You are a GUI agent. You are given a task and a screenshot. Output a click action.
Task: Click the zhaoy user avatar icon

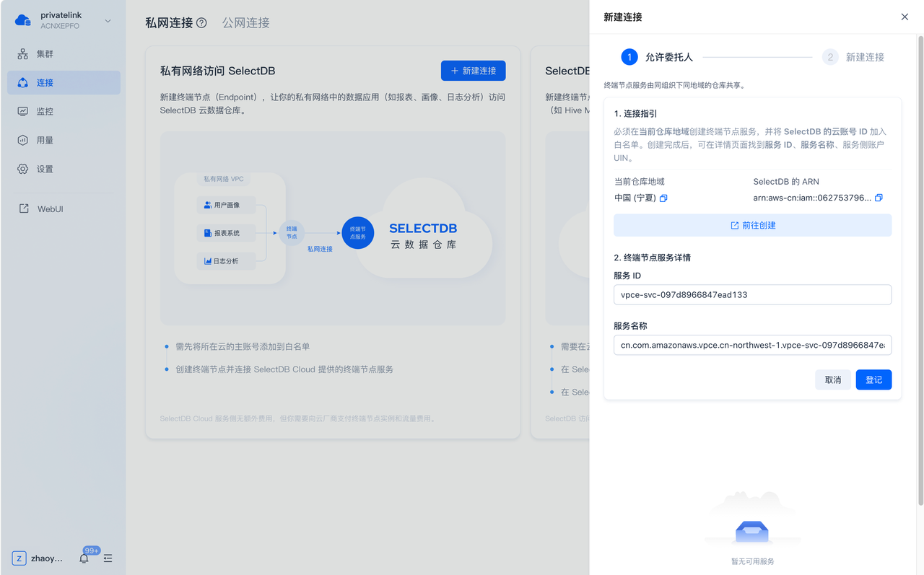point(19,558)
